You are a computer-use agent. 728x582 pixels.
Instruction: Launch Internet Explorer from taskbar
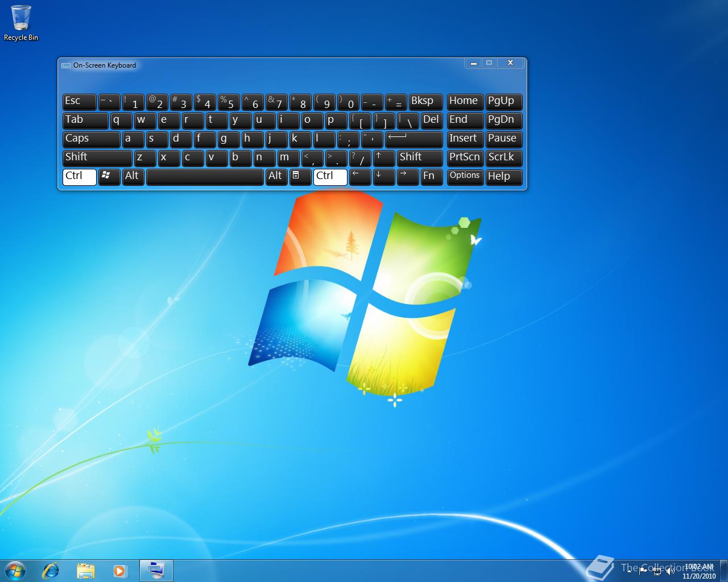click(x=51, y=571)
